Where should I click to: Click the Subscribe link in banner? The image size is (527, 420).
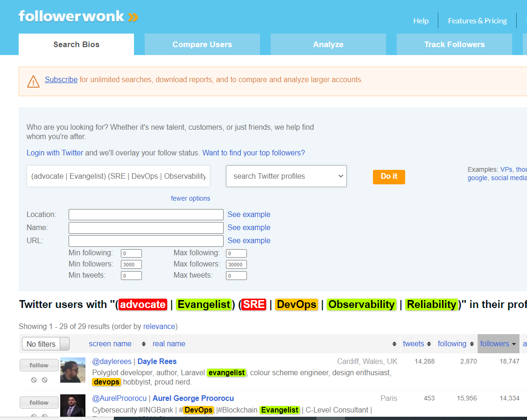(x=61, y=80)
